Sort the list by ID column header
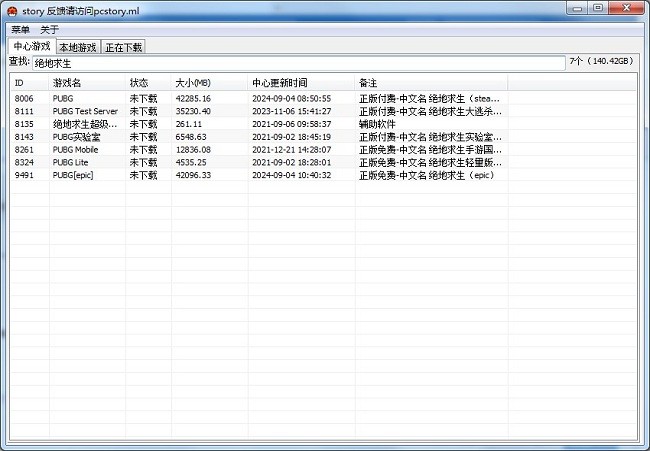Image resolution: width=650 pixels, height=451 pixels. (28, 82)
